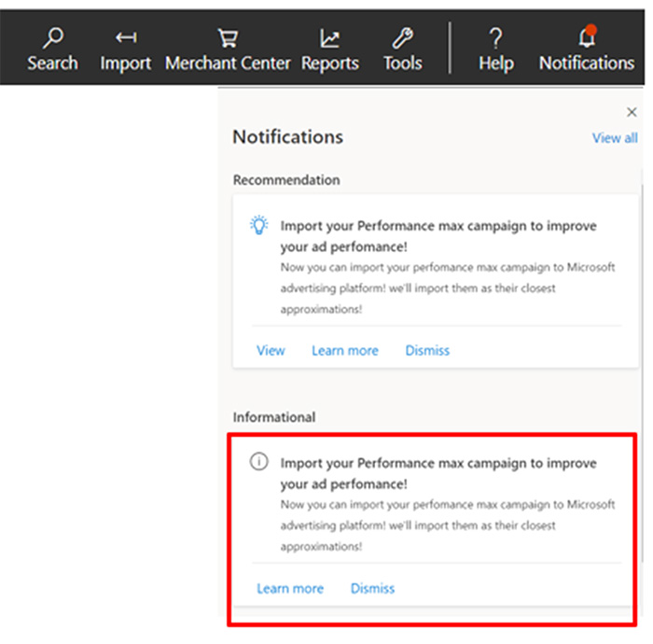Image resolution: width=653 pixels, height=644 pixels.
Task: Click the Recommendation section heading
Action: (x=286, y=180)
